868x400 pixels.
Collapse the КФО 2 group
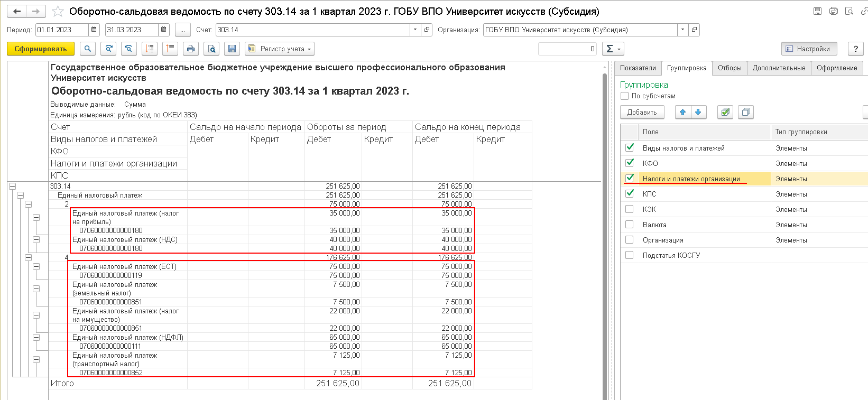(28, 204)
